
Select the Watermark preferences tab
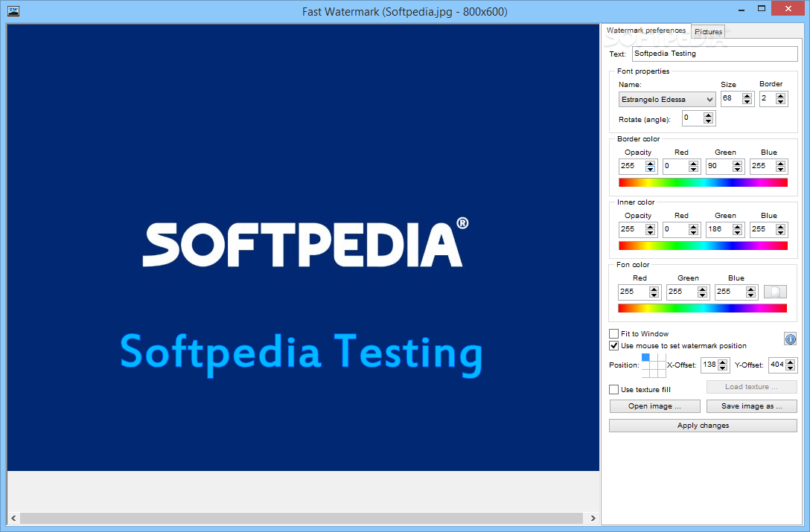[645, 31]
